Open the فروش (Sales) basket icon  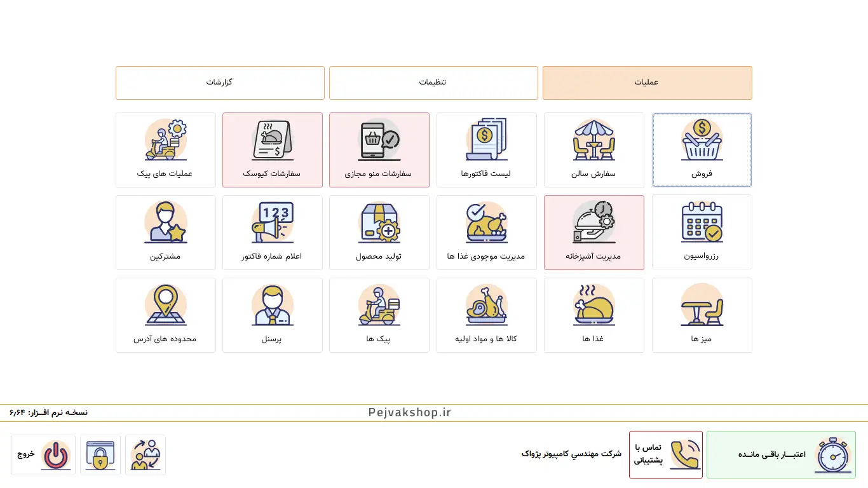pos(702,141)
